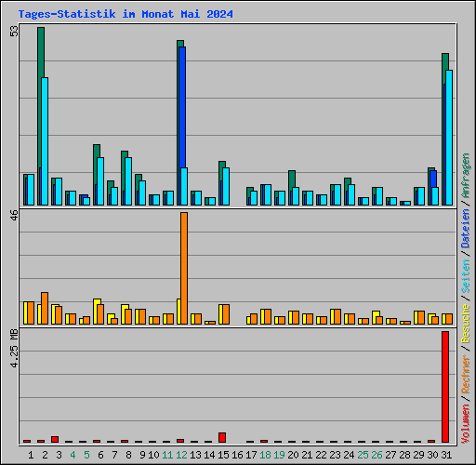
Task: Click the x-axis day label 28
Action: [404, 455]
